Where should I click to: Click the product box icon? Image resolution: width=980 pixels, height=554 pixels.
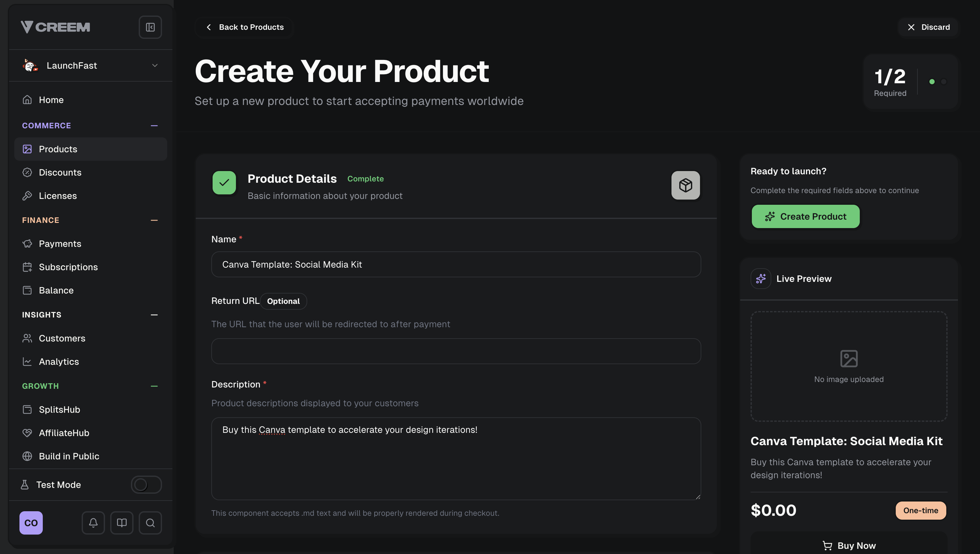click(x=685, y=185)
